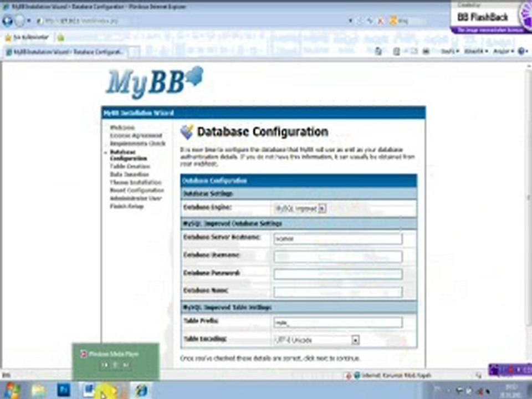Click Welcome step in wizard sidebar
532x399 pixels.
122,127
